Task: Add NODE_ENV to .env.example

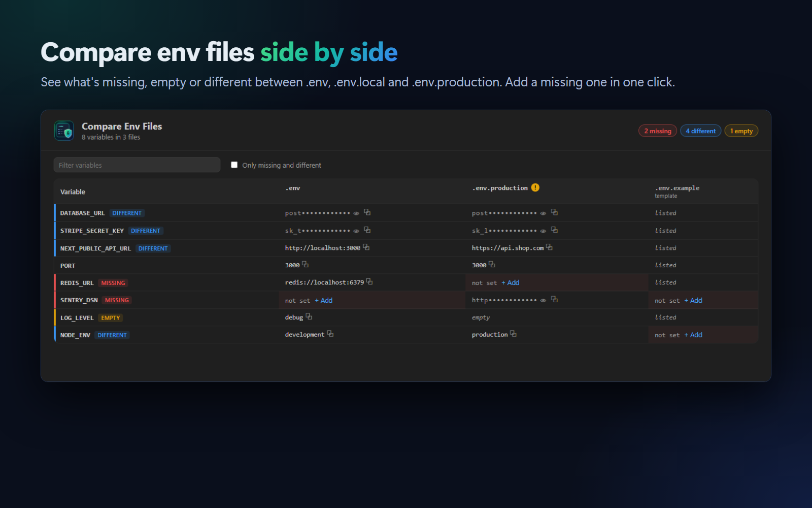Action: click(x=693, y=335)
